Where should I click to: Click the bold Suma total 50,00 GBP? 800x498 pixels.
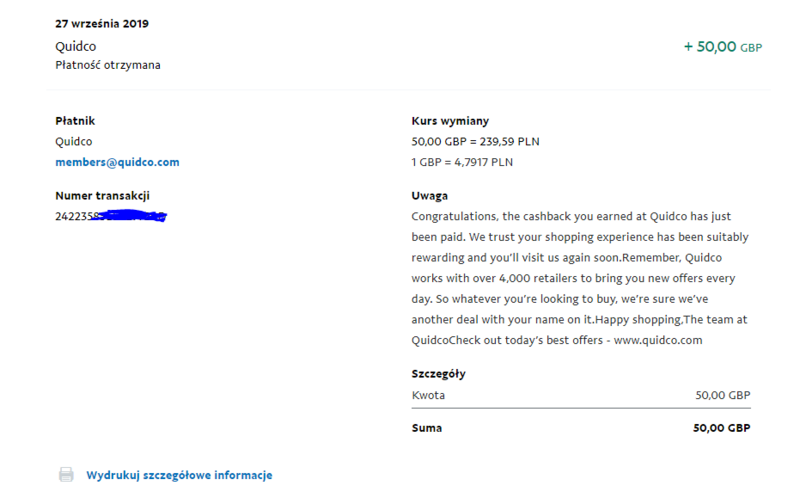tap(721, 428)
